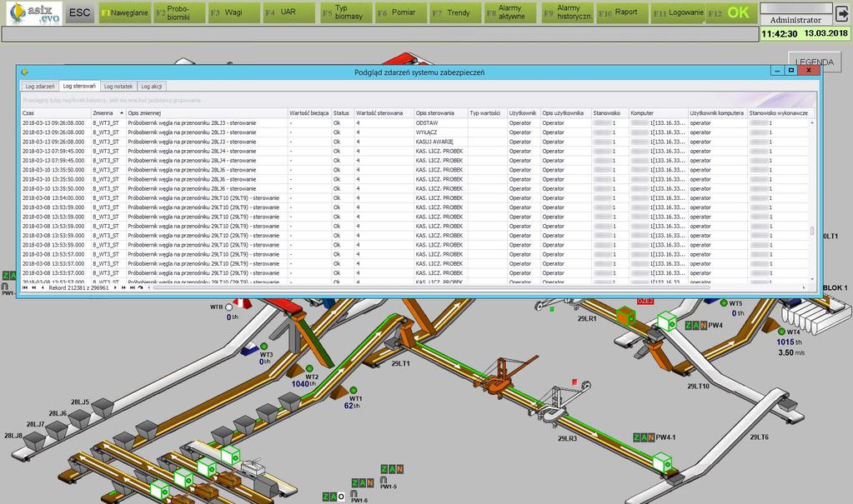The width and height of the screenshot is (853, 504).
Task: Select the 28LJ6 hopper
Action: click(79, 419)
